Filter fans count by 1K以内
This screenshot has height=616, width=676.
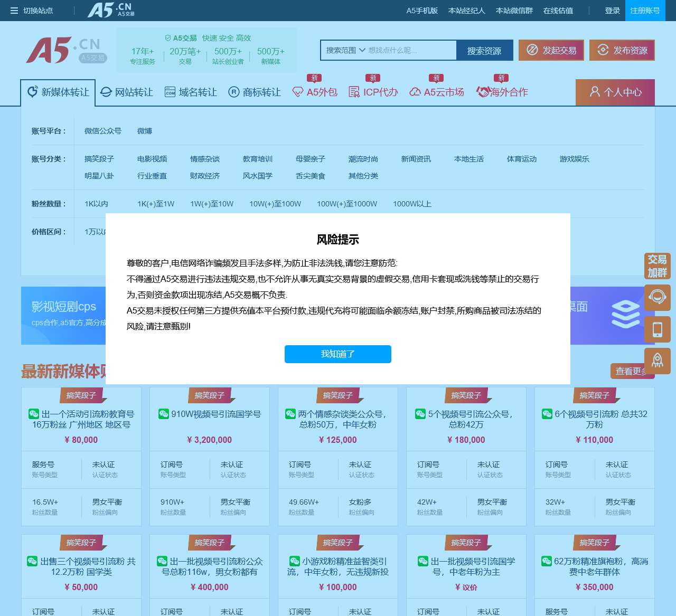pos(96,204)
